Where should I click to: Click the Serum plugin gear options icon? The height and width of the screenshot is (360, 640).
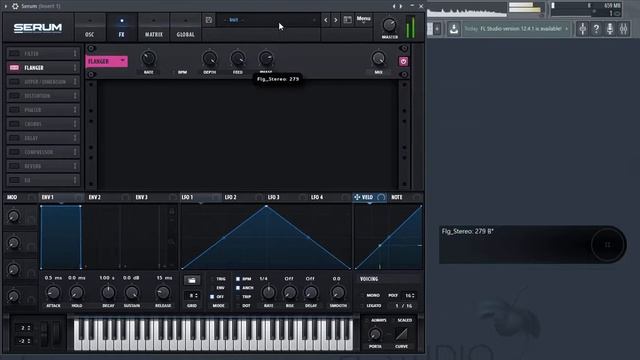(15, 6)
